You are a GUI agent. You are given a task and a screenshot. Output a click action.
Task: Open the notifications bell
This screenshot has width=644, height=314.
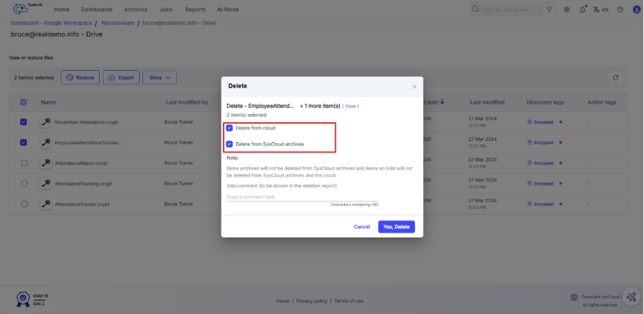pyautogui.click(x=583, y=10)
